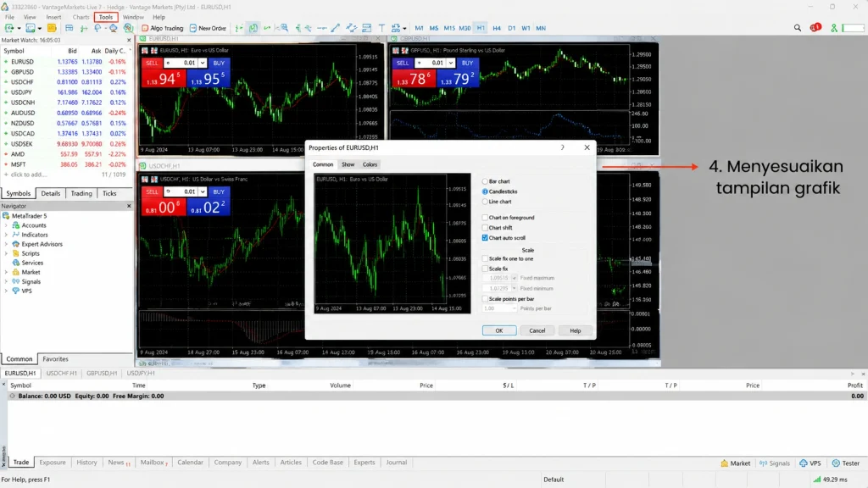This screenshot has width=868, height=488.
Task: Expand the Expert Advisors node in Navigator
Action: [6, 244]
